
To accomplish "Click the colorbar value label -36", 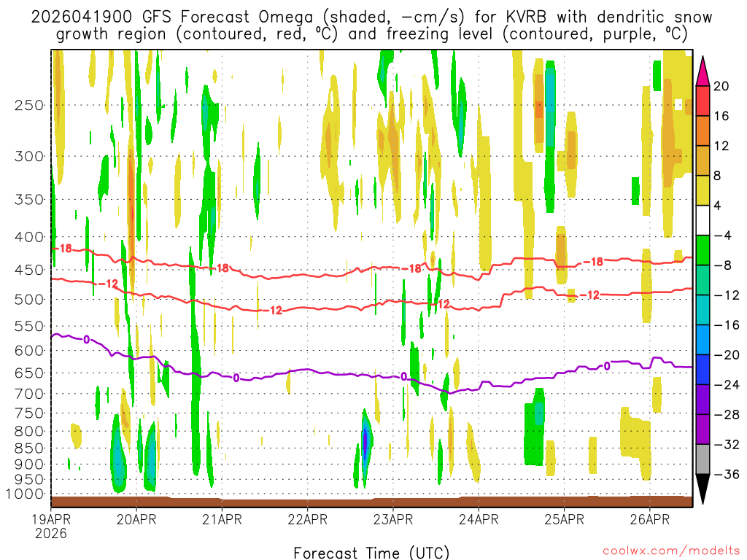I will click(x=727, y=474).
